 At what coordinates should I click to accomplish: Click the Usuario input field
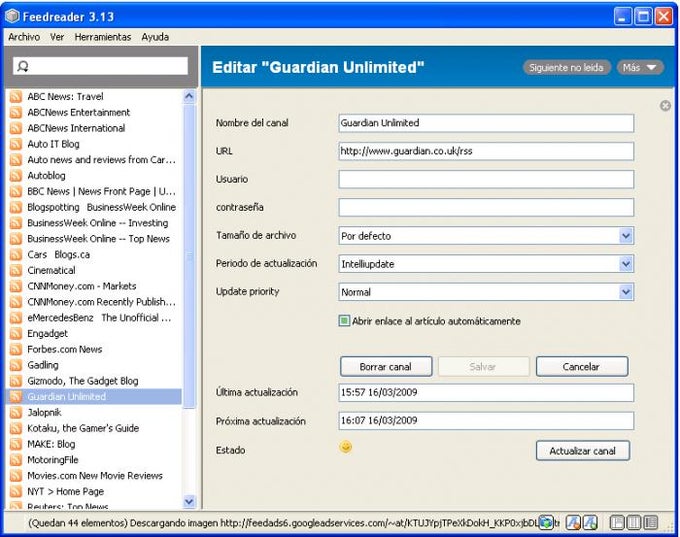point(486,179)
